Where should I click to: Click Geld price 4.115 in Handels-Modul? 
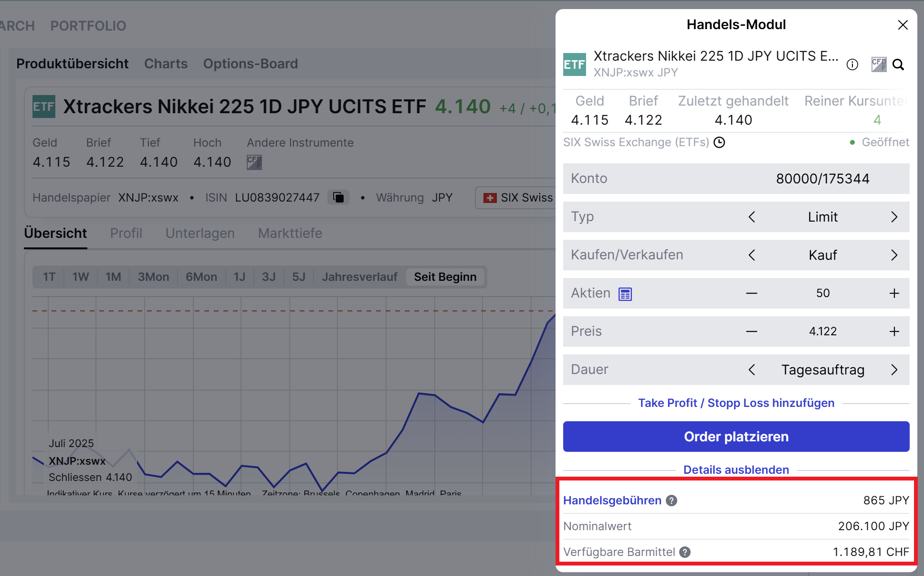point(590,120)
